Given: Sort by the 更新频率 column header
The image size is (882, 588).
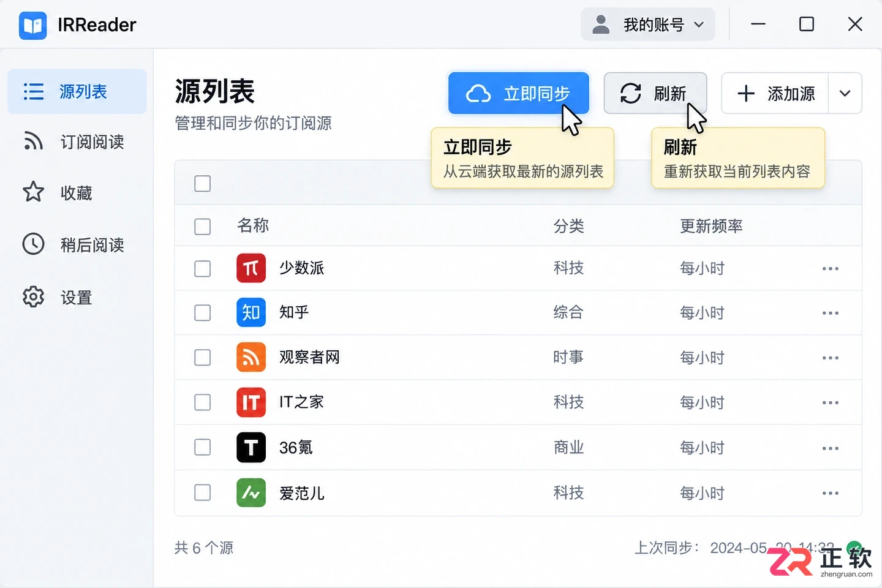Looking at the screenshot, I should [x=711, y=226].
